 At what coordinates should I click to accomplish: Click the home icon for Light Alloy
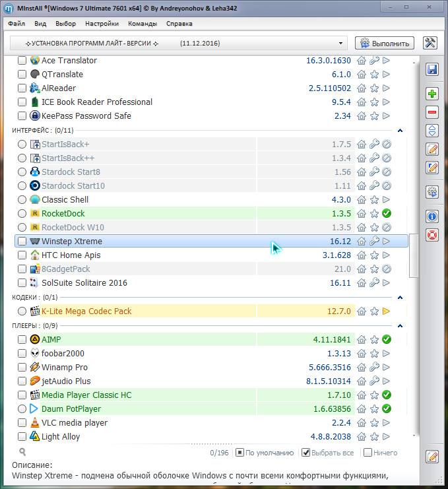[x=362, y=437]
